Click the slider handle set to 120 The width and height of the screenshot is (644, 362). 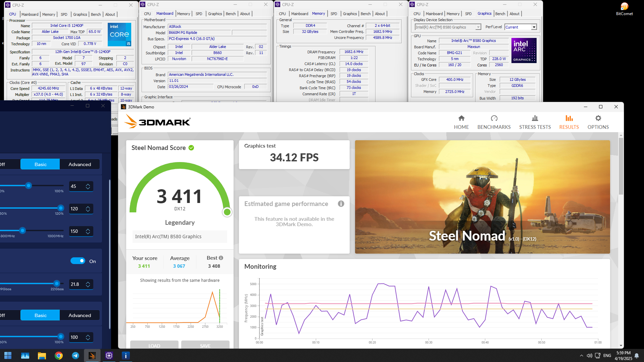tap(61, 208)
